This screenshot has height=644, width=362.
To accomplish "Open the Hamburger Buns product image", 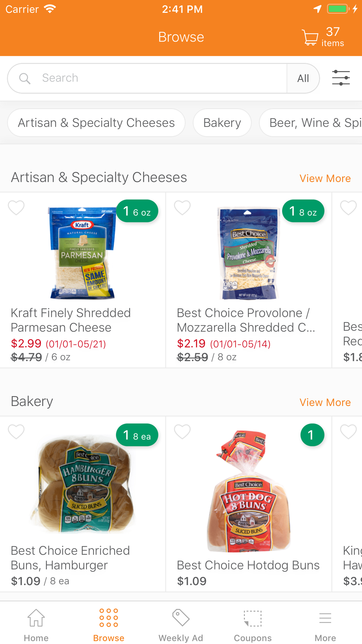I will [x=85, y=485].
